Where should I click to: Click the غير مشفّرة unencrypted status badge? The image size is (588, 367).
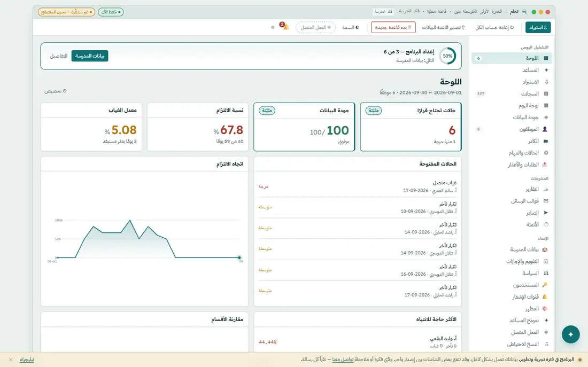pos(66,12)
